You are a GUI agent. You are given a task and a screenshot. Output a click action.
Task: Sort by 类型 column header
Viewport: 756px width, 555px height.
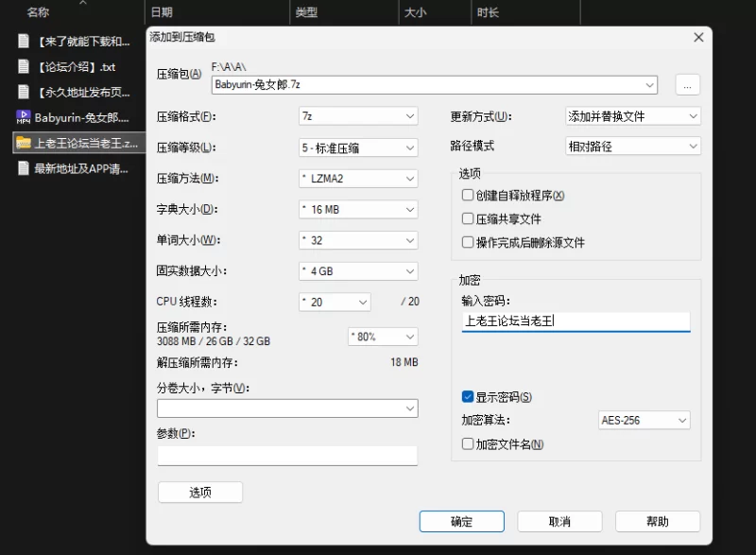coord(306,12)
